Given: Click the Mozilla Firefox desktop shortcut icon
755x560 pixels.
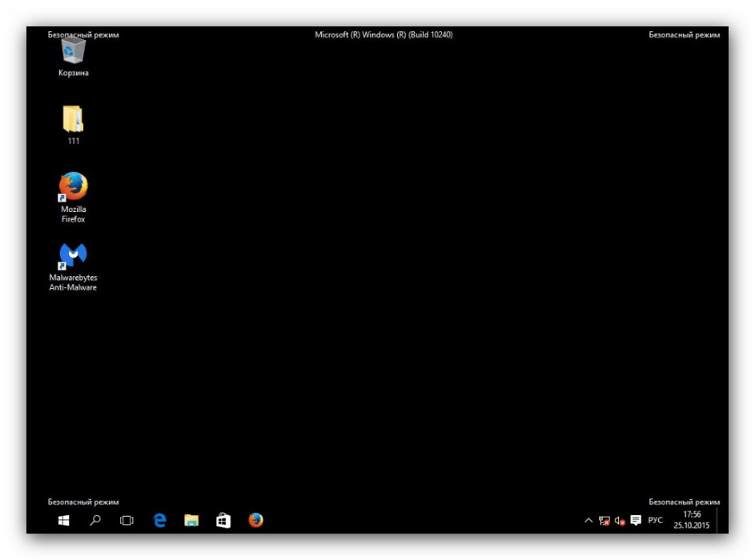Looking at the screenshot, I should [73, 186].
